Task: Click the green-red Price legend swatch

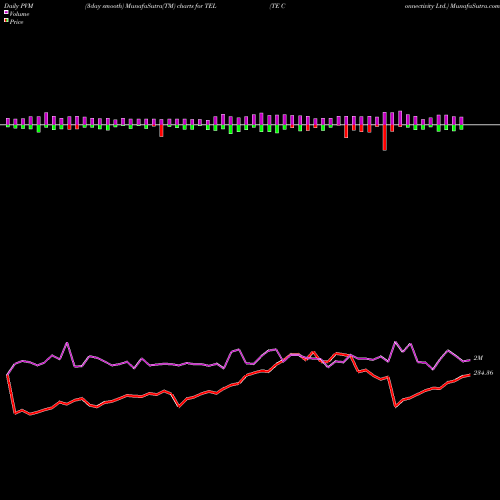Action: [x=6, y=20]
